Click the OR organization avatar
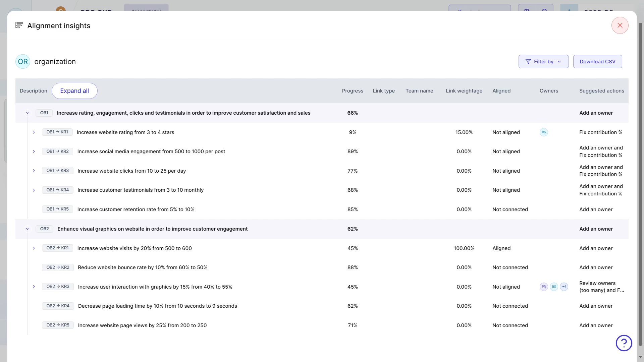Viewport: 644px width, 362px height. pos(23,62)
